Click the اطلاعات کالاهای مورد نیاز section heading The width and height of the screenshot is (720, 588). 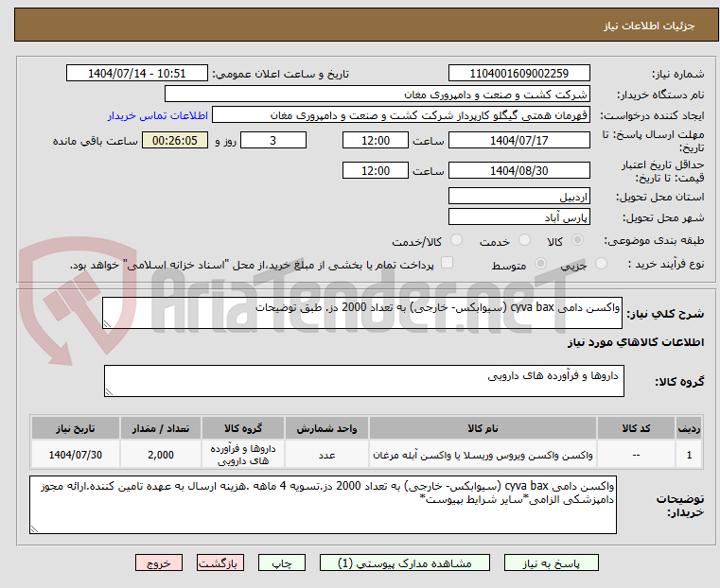[636, 342]
